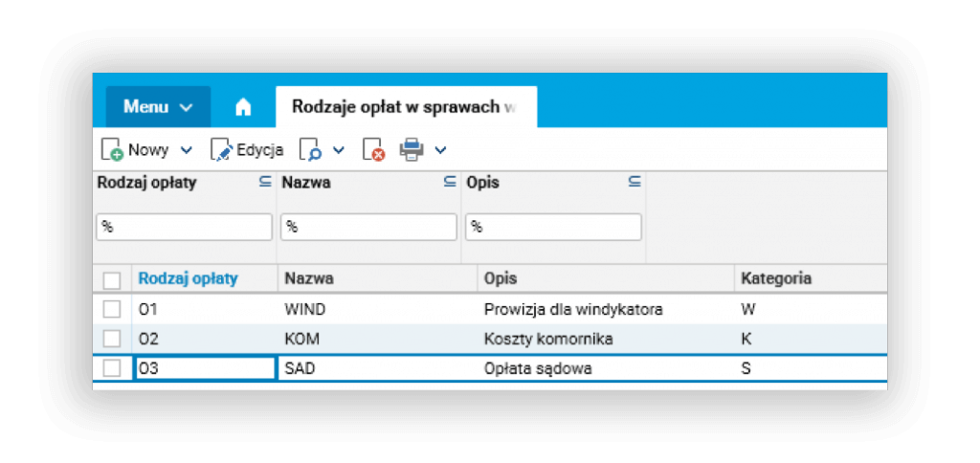Click the filter operator icon for Opis
Image resolution: width=980 pixels, height=463 pixels.
click(634, 182)
